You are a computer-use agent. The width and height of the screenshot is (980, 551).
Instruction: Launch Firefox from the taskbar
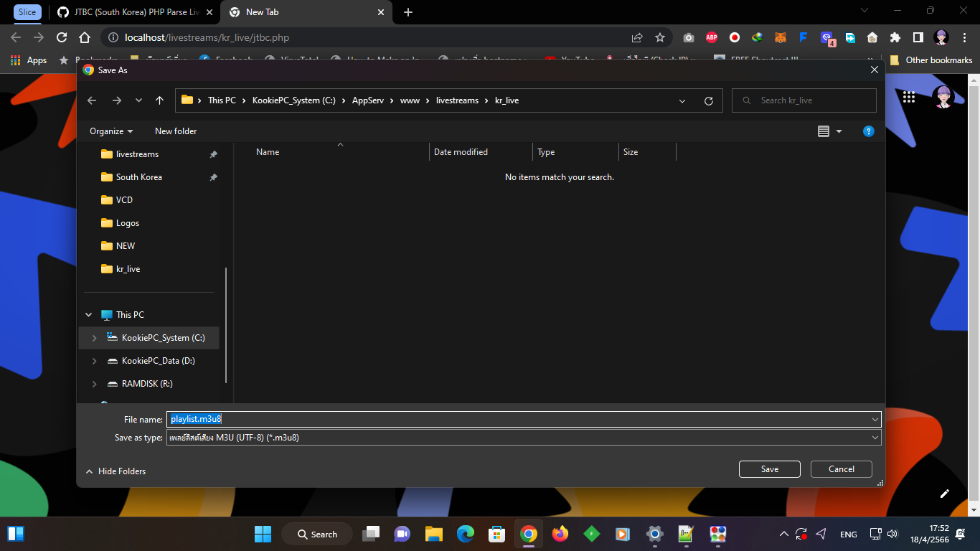(x=560, y=534)
